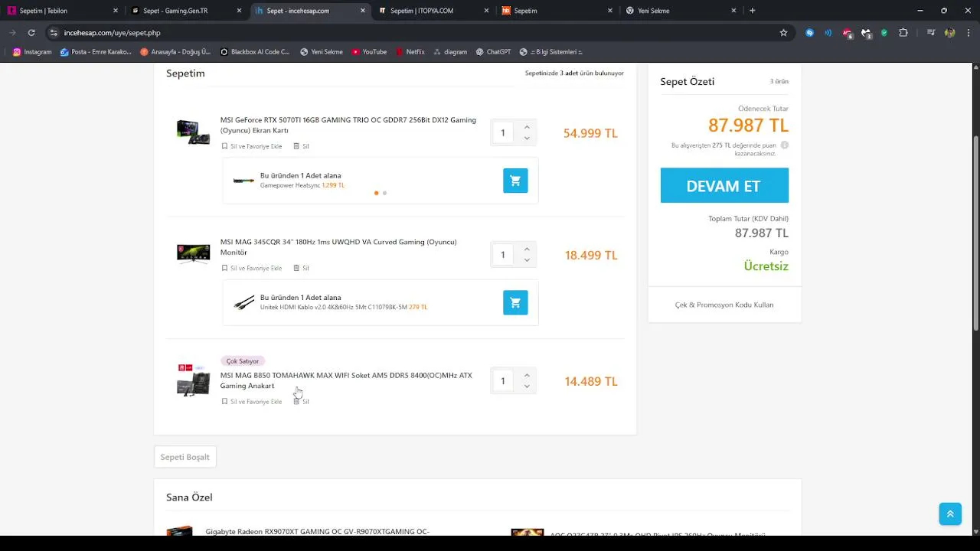Viewport: 980px width, 551px height.
Task: Click the browser profile avatar icon
Action: pos(950,33)
